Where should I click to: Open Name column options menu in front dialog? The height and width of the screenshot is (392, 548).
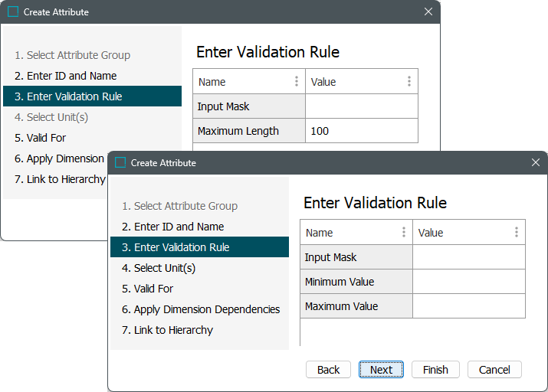coord(404,233)
